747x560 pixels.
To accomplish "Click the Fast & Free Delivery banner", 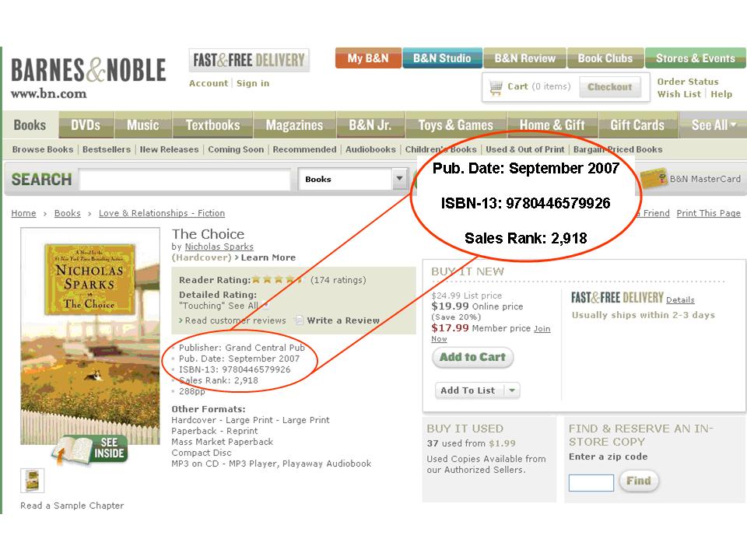I will 249,60.
